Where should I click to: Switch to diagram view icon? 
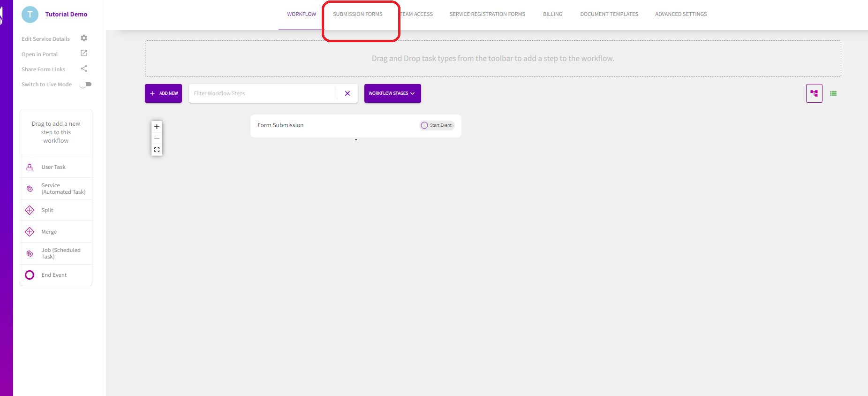coord(814,93)
